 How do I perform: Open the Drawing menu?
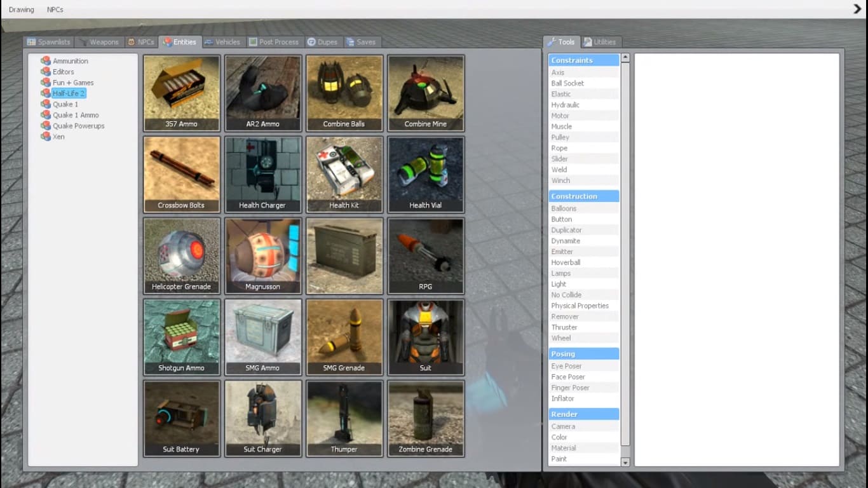click(22, 10)
